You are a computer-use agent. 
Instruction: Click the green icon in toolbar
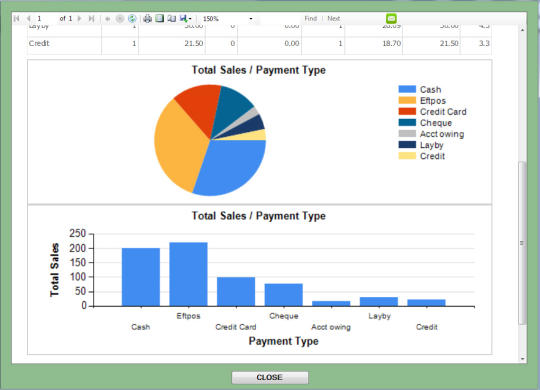click(391, 19)
